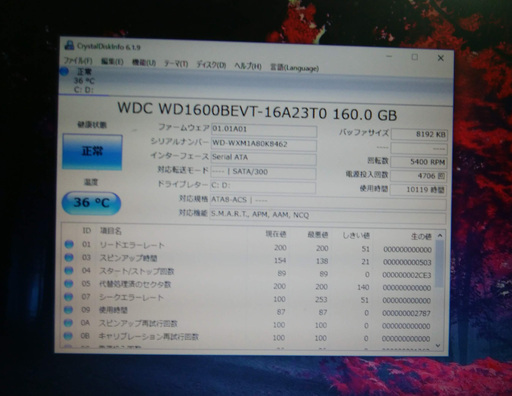Open the 機能(U) menu
This screenshot has height=396, width=512.
144,63
